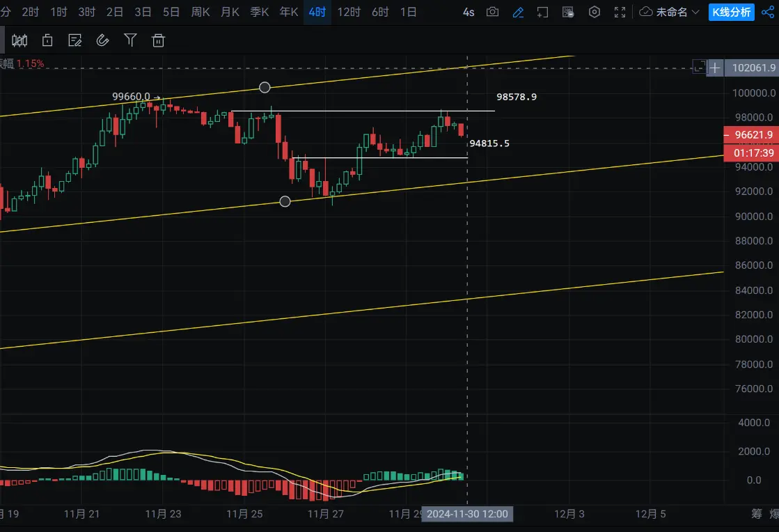Open the 季K quarterly chart

(260, 12)
